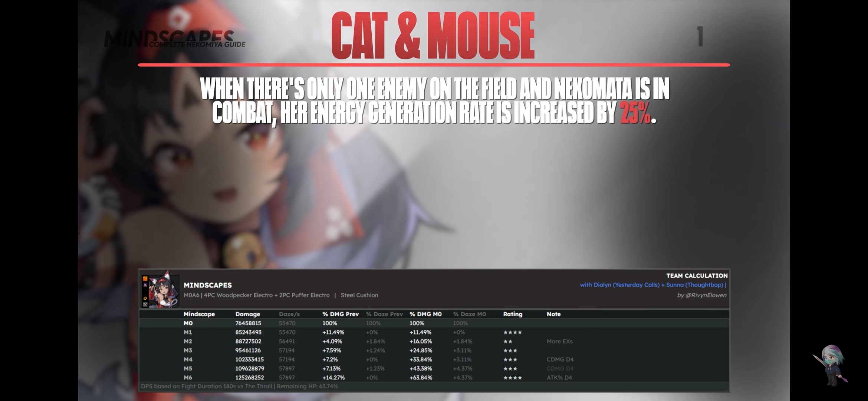868x401 pixels.
Task: Click the "+43.38%" value in the M5 row
Action: [421, 369]
